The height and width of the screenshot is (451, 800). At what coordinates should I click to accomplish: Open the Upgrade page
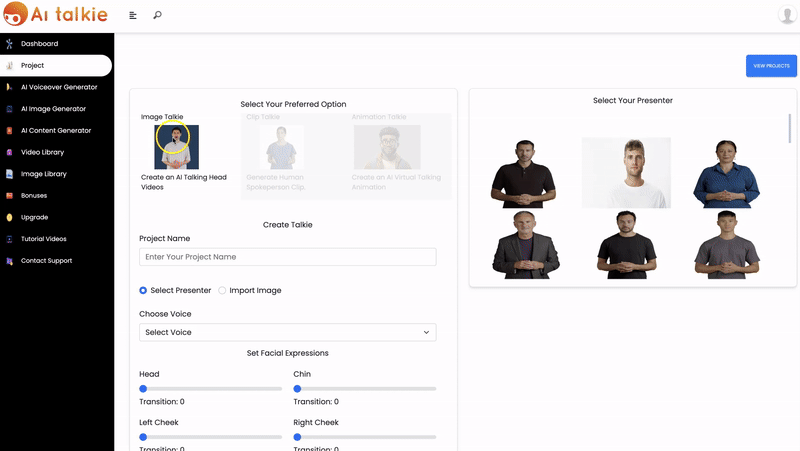tap(34, 217)
